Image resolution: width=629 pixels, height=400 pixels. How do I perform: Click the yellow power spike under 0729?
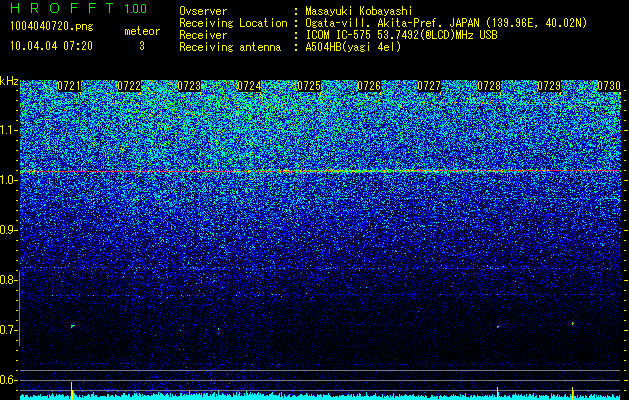pyautogui.click(x=572, y=392)
